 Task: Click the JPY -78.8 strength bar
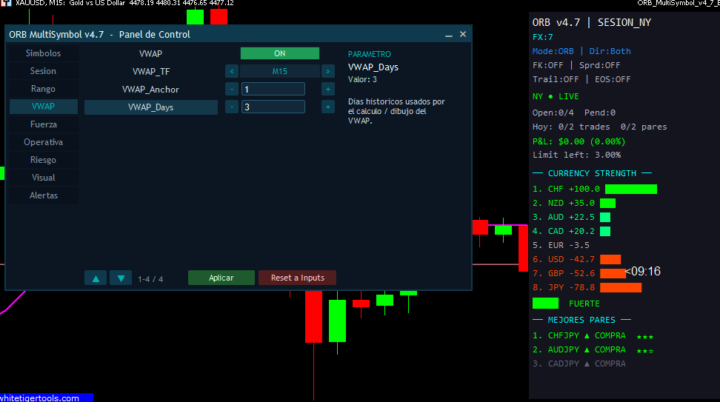coord(621,288)
